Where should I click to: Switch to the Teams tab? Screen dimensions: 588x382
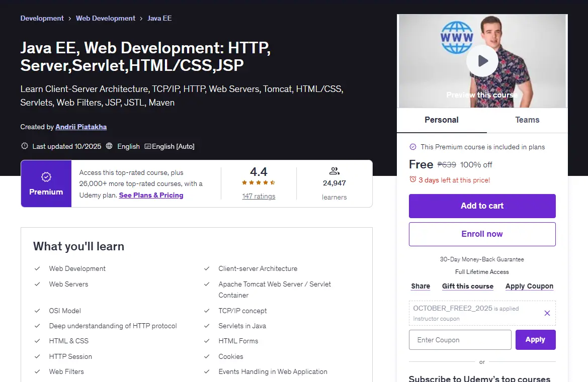[527, 120]
